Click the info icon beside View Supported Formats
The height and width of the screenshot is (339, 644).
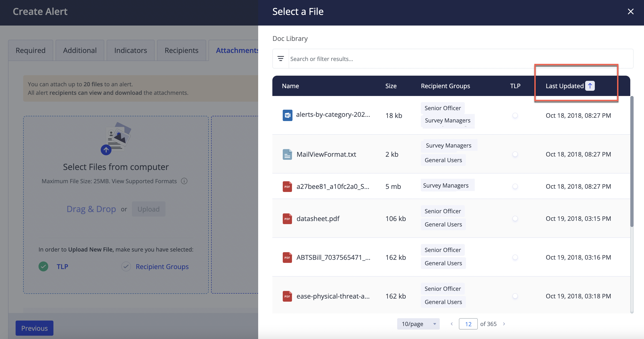pos(184,181)
